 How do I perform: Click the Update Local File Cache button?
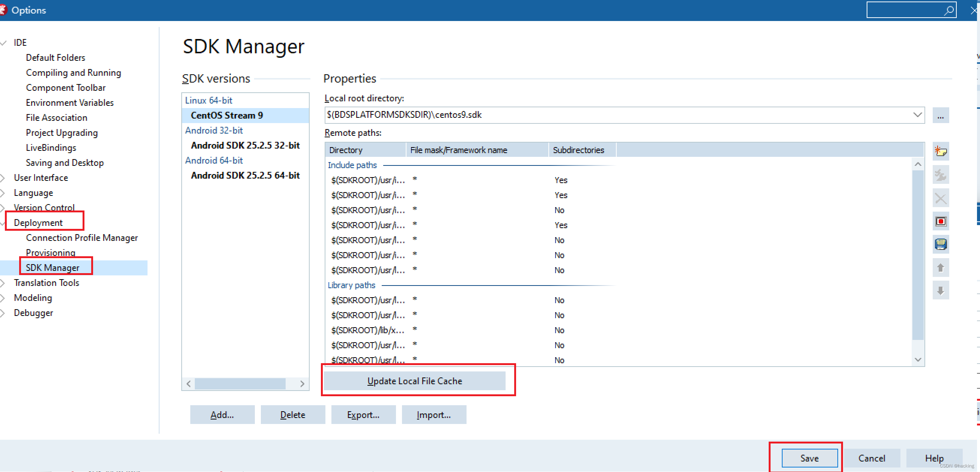click(x=414, y=381)
